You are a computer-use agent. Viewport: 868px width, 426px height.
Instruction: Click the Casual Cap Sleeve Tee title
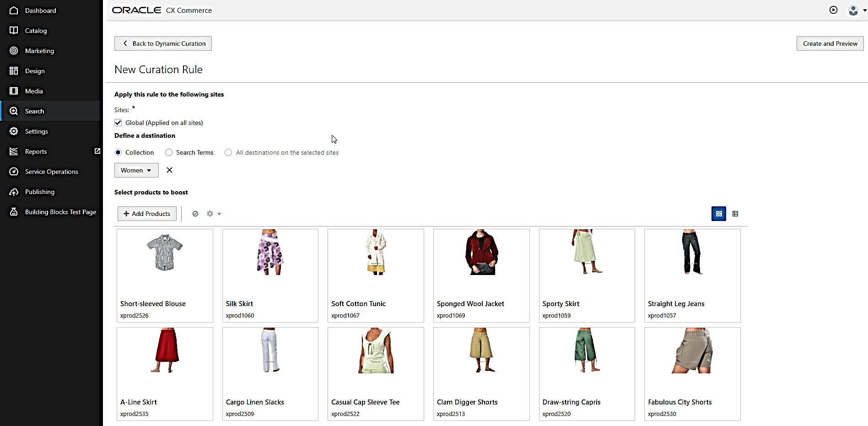coord(366,402)
